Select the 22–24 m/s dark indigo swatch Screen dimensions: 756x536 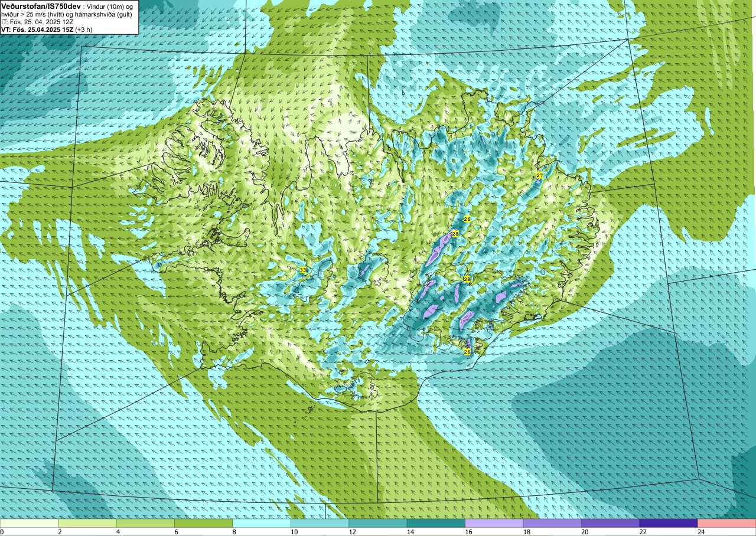pyautogui.click(x=669, y=524)
